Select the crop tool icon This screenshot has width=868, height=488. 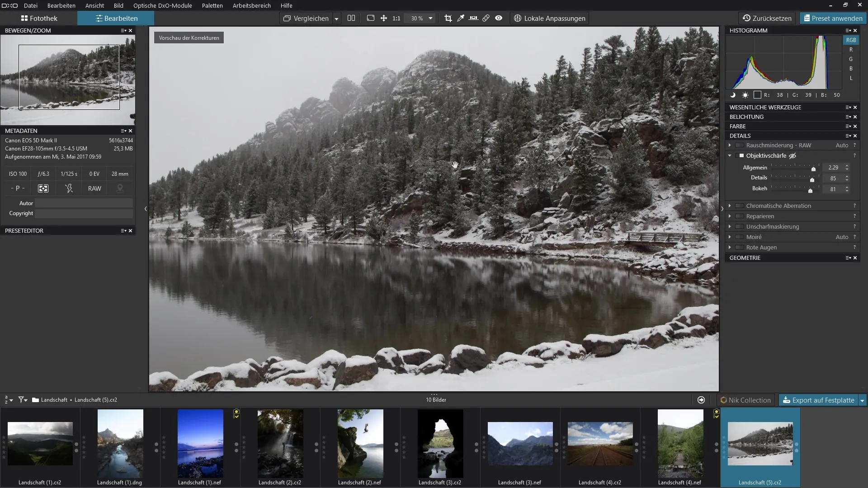pyautogui.click(x=448, y=19)
